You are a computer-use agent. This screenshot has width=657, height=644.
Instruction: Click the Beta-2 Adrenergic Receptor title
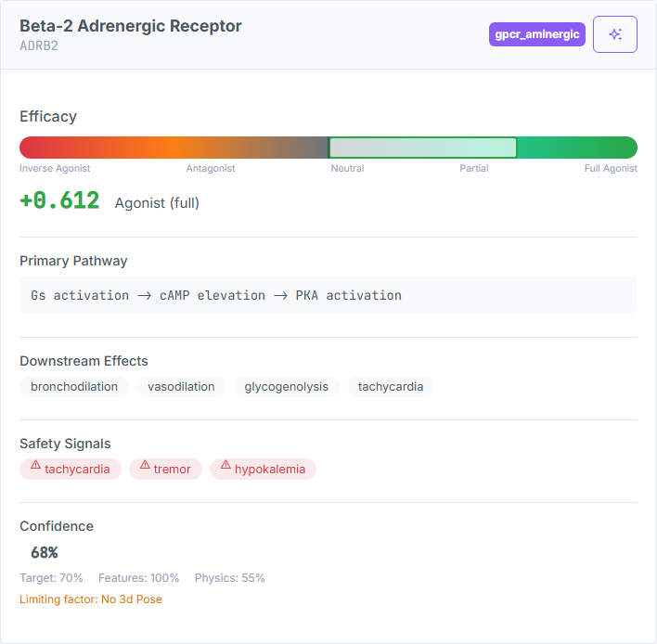(x=131, y=26)
